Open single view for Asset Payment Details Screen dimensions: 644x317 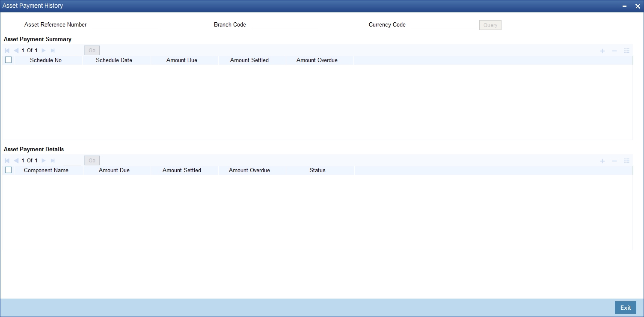[626, 161]
